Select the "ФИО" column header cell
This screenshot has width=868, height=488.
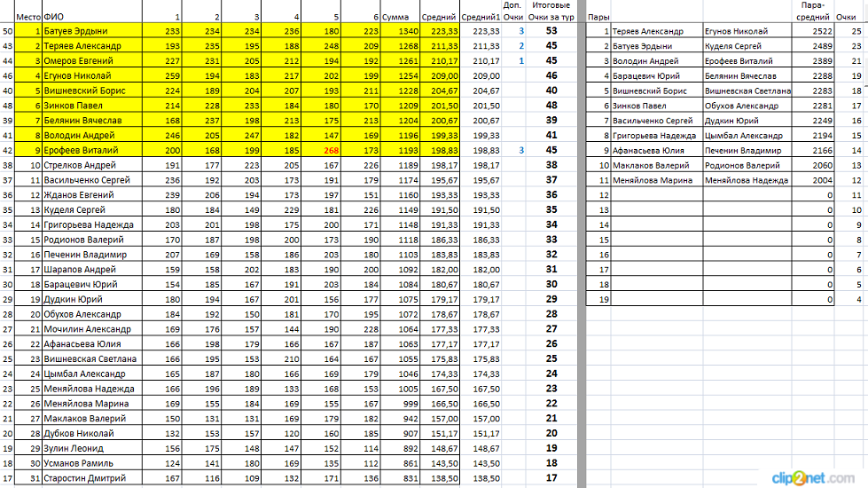point(53,17)
